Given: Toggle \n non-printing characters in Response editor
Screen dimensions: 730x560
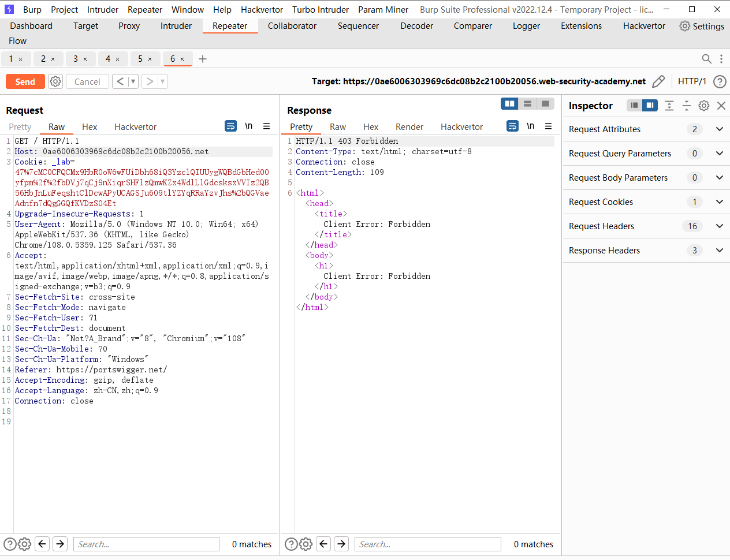Looking at the screenshot, I should pos(530,126).
